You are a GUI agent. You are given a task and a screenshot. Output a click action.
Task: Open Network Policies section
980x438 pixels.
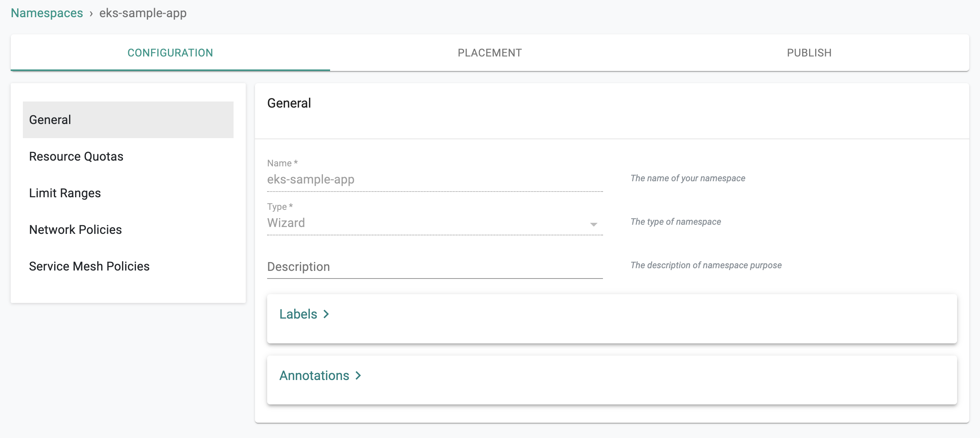tap(128, 230)
